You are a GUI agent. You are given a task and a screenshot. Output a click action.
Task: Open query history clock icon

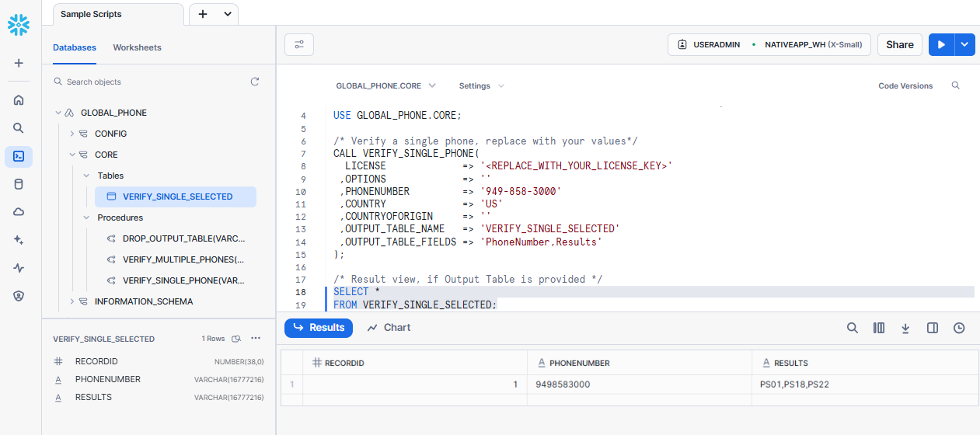[959, 328]
